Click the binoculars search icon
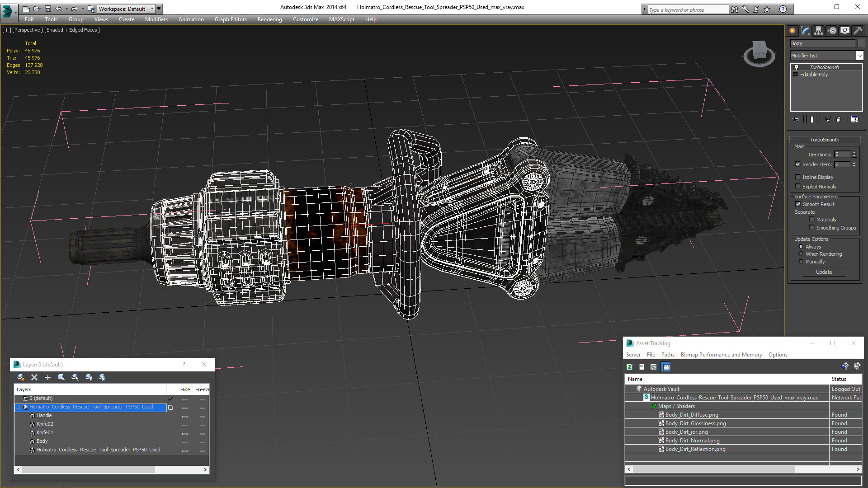Image resolution: width=868 pixels, height=488 pixels. [734, 9]
